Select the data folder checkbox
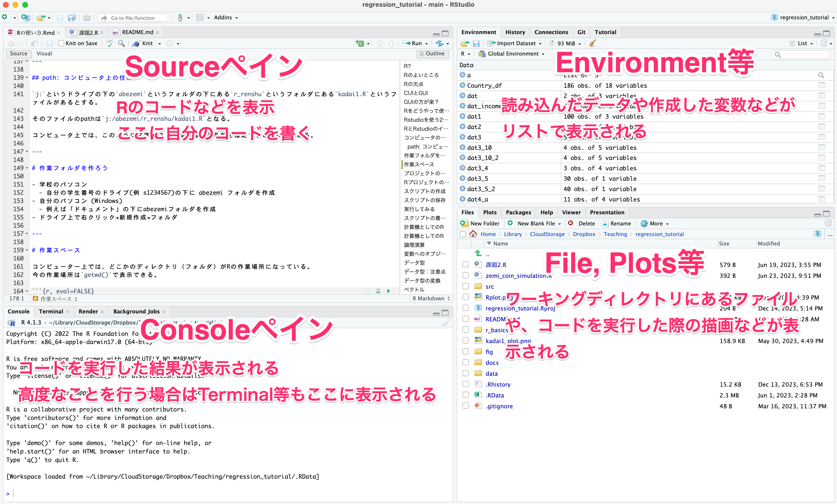Image resolution: width=837 pixels, height=504 pixels. (466, 373)
